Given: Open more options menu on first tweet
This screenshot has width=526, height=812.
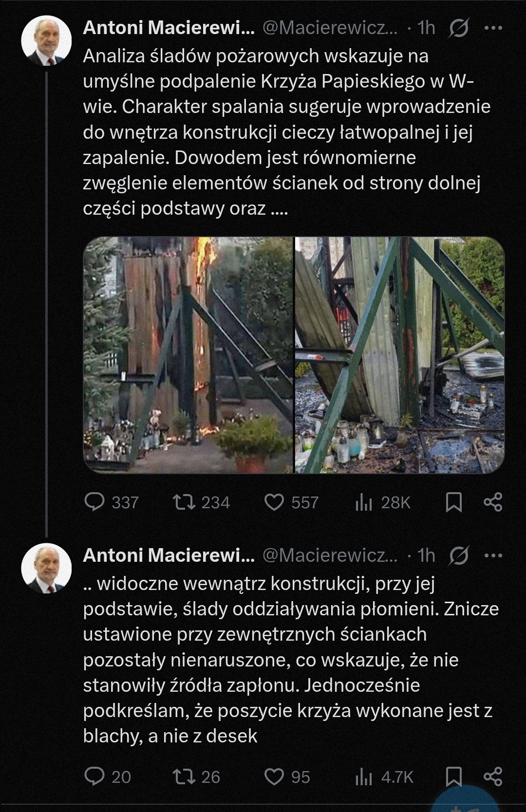Looking at the screenshot, I should click(x=493, y=28).
